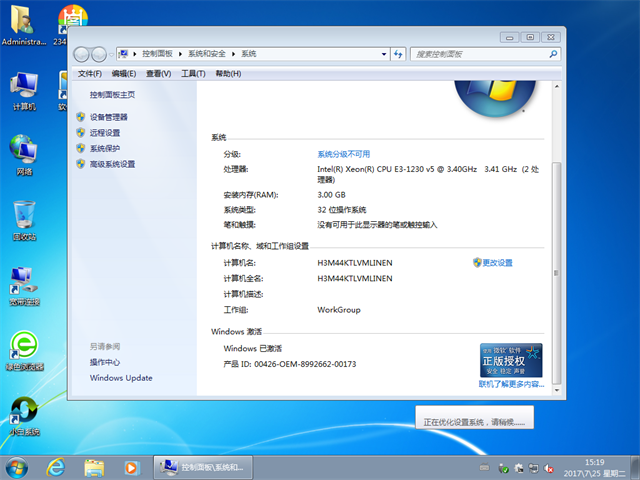
Task: Open the 计算机 desktop icon
Action: coord(24,91)
